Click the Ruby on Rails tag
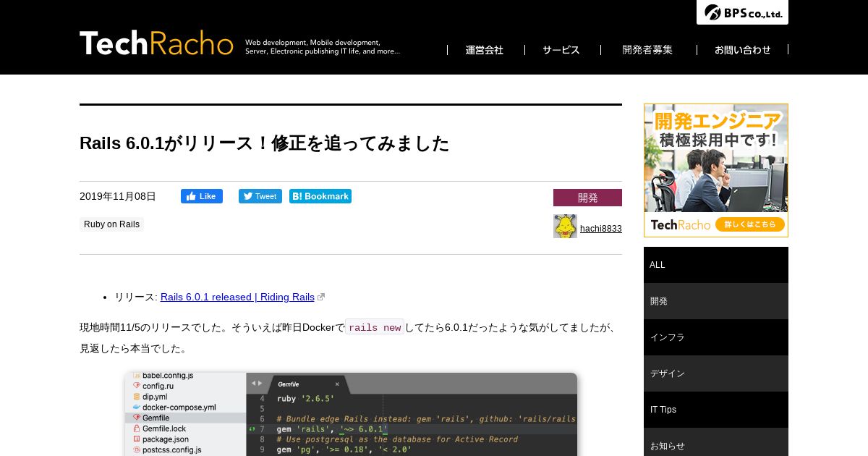The image size is (868, 456). 111,224
